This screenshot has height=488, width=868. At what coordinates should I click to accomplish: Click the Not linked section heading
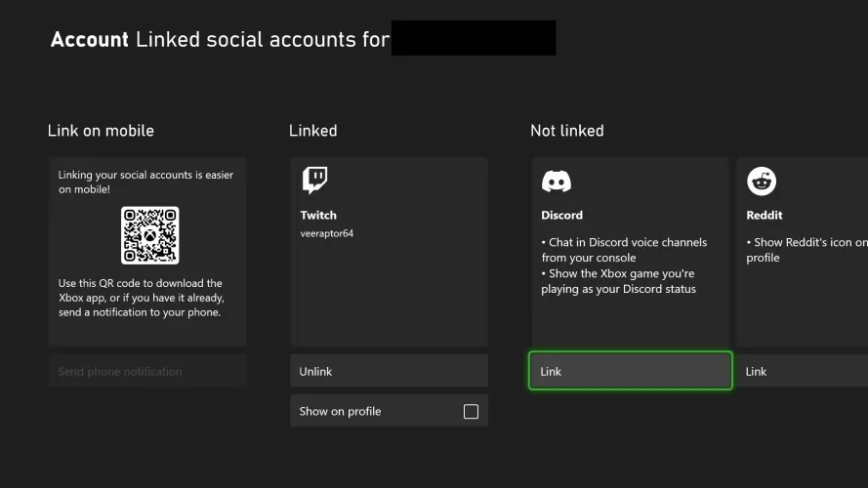(566, 131)
